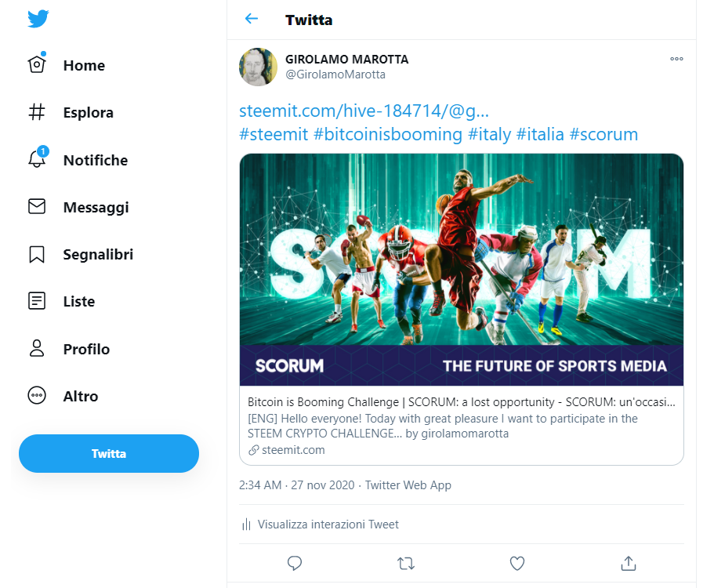Reply to the tweet via comment icon
This screenshot has height=588, width=714.
pyautogui.click(x=295, y=563)
